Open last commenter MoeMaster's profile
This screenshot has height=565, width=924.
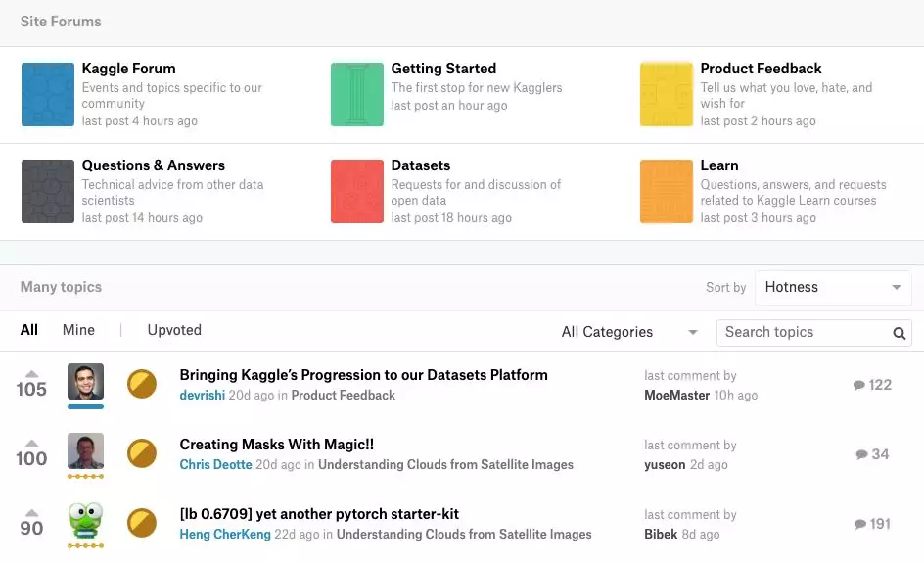676,396
